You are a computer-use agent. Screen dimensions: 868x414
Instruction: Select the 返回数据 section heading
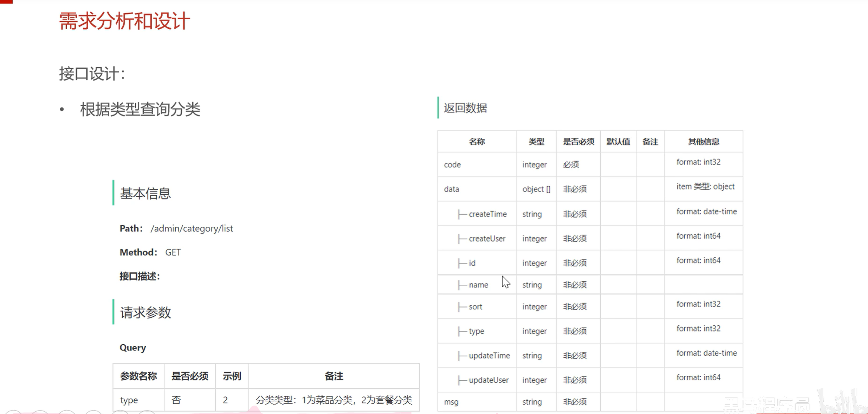tap(465, 108)
